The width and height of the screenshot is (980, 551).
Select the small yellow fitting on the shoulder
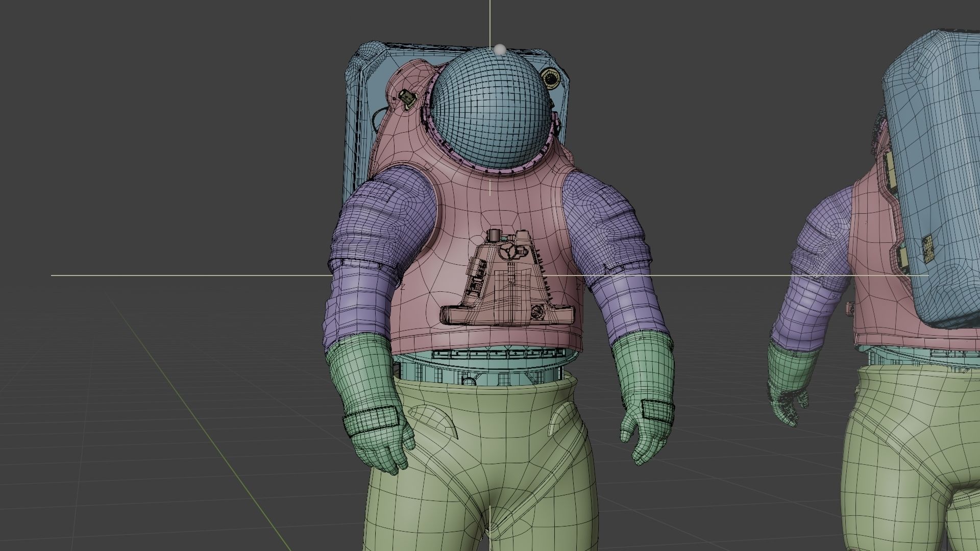click(407, 97)
